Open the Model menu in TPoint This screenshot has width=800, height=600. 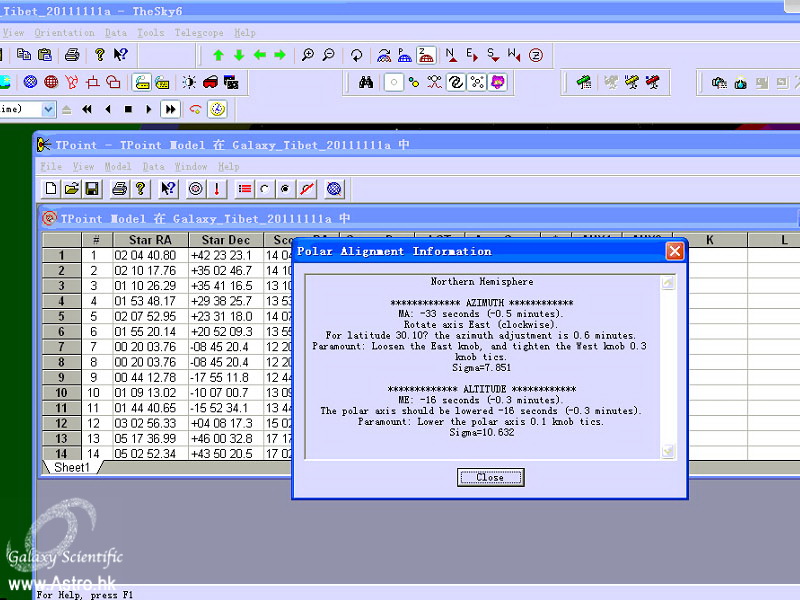(x=118, y=166)
